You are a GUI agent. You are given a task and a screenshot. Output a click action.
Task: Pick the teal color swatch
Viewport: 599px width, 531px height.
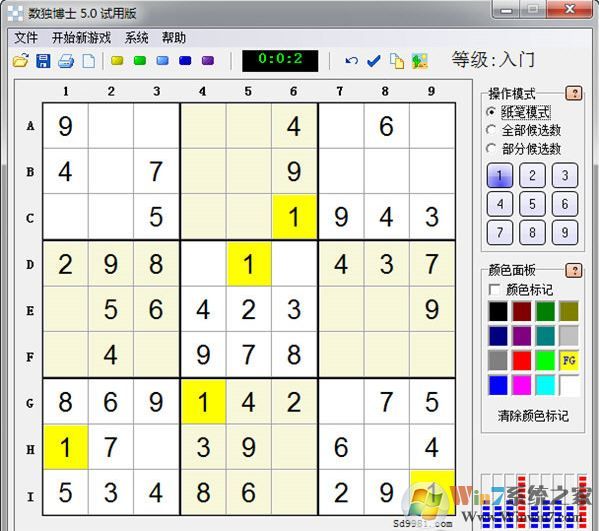click(x=545, y=336)
